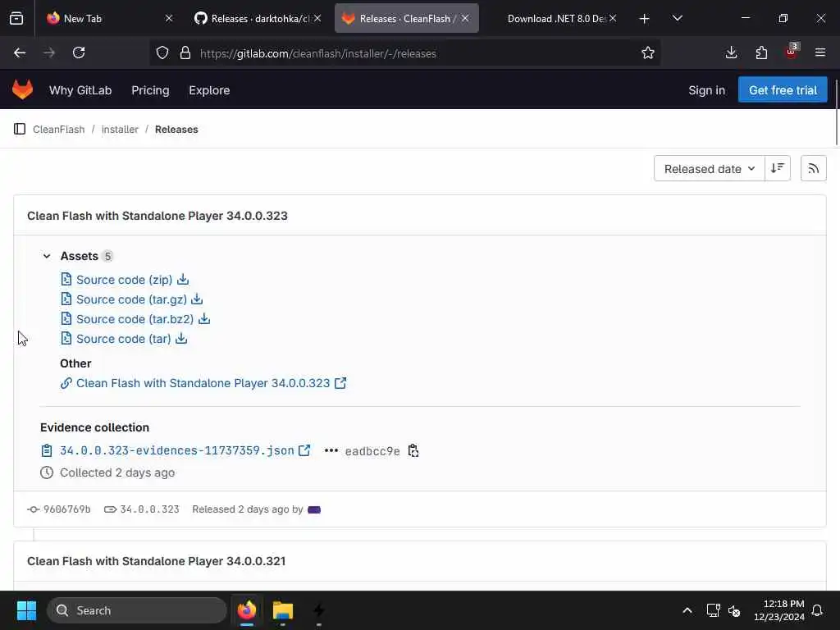Show site security padlock info
The width and height of the screenshot is (840, 630).
click(x=185, y=52)
